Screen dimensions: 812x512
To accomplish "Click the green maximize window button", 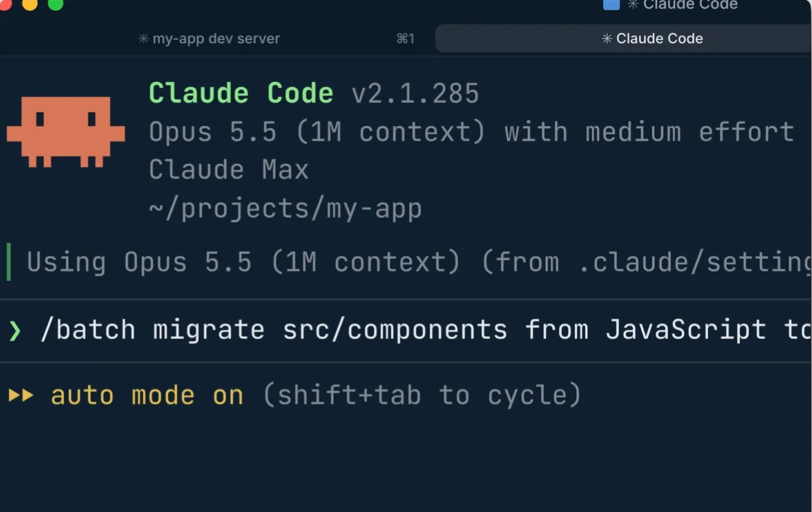I will point(56,4).
